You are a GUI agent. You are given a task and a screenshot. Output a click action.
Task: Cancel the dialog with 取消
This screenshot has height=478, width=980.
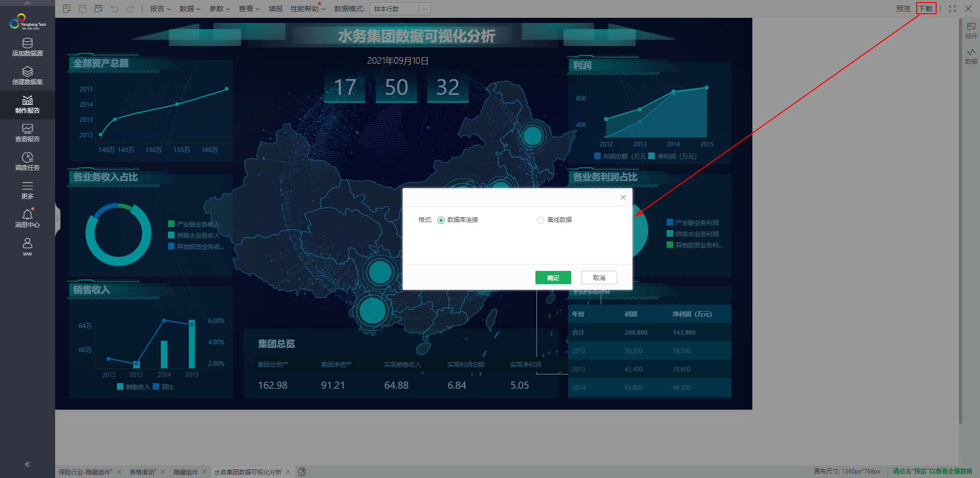click(598, 277)
